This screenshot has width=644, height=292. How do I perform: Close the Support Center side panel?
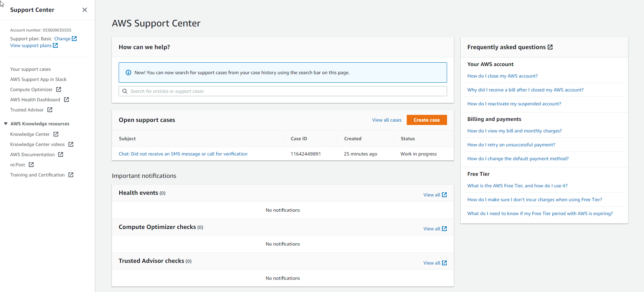(85, 10)
